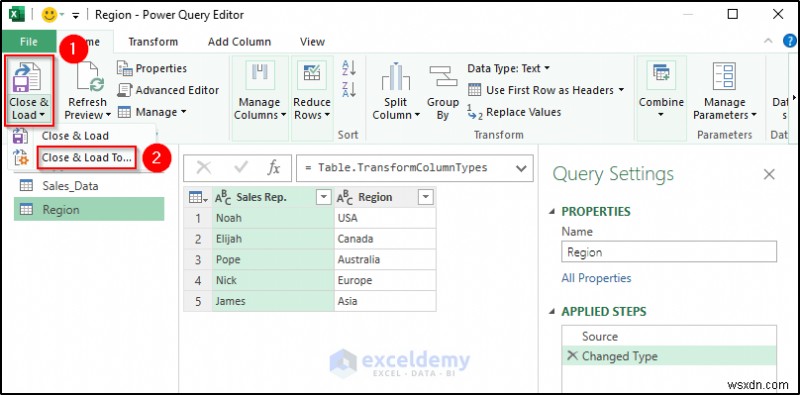Open the Properties button in ribbon

point(152,68)
